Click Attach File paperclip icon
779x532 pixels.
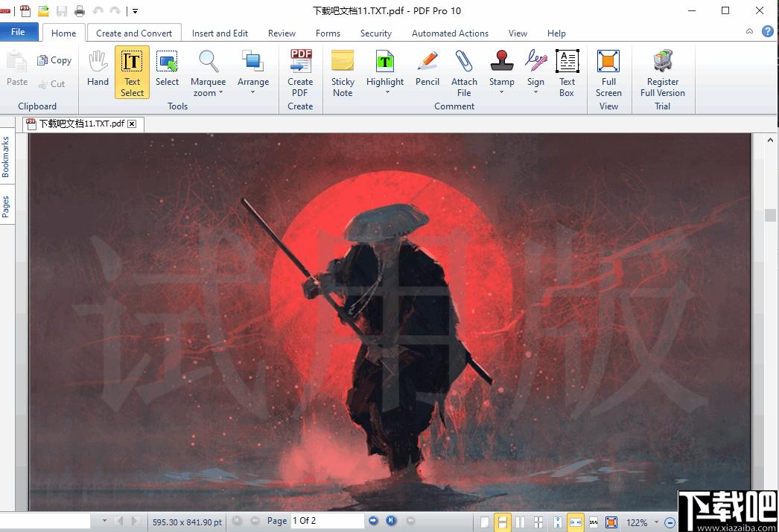(x=464, y=62)
